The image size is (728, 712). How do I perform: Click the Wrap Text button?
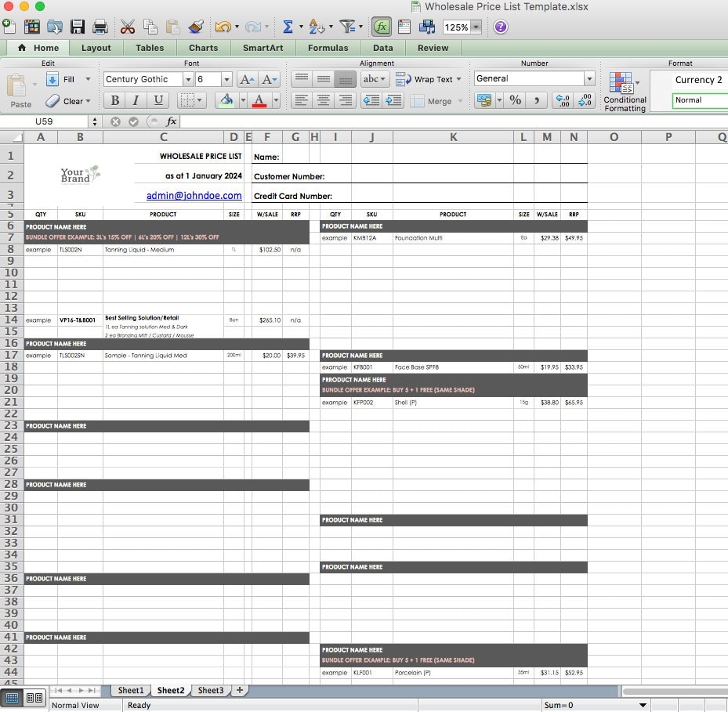tap(426, 79)
